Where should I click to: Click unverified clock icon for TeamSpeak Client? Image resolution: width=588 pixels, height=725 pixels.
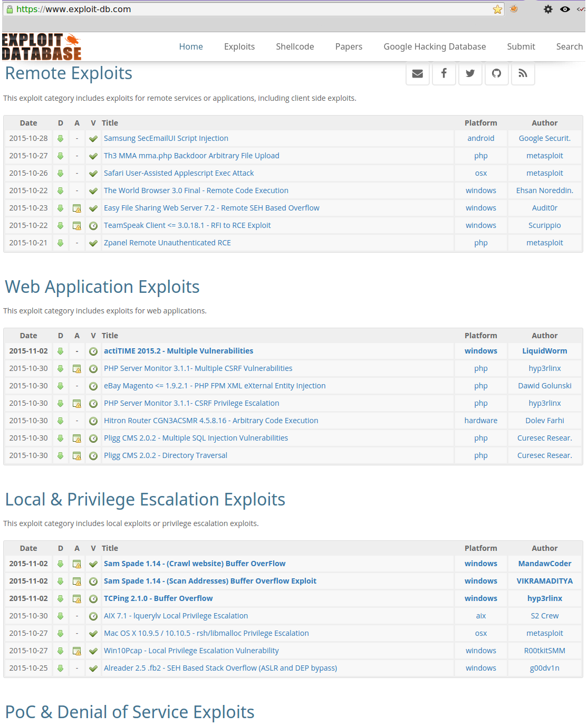coord(93,225)
